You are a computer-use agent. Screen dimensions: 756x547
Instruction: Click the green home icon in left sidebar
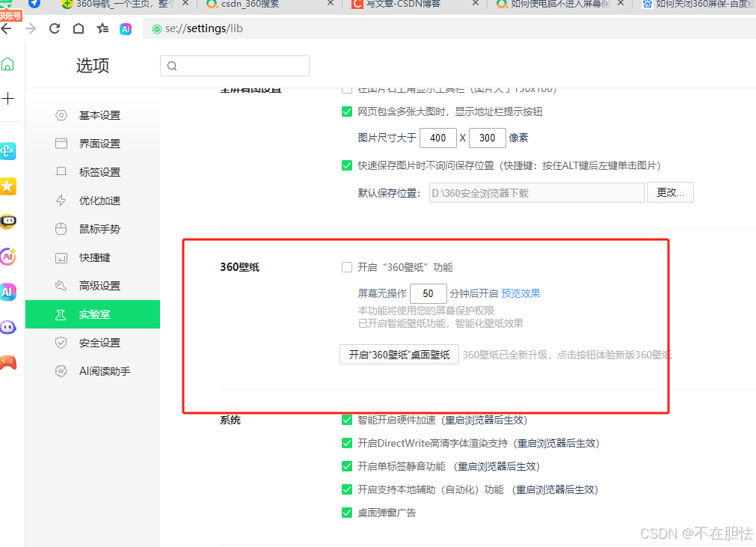pos(7,64)
